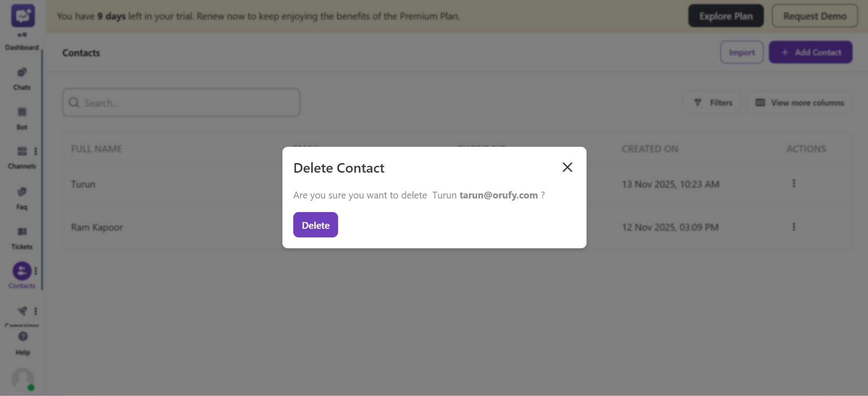
Task: Open the Faq section
Action: pos(22,192)
